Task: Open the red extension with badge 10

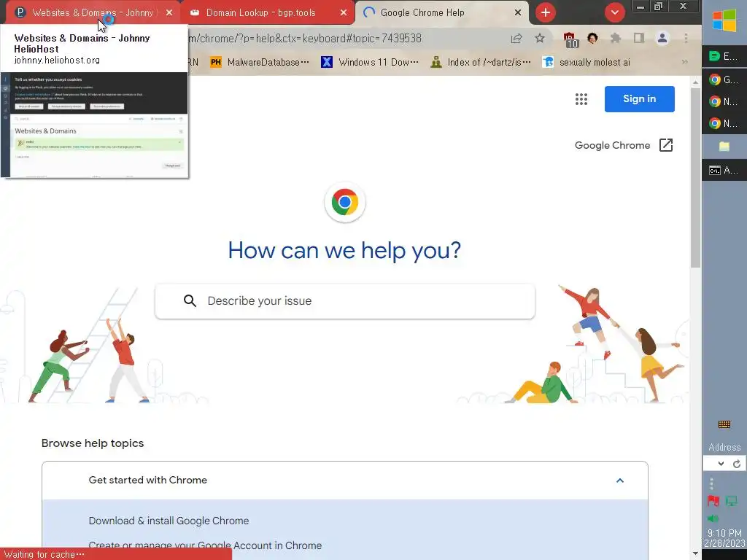Action: click(570, 39)
